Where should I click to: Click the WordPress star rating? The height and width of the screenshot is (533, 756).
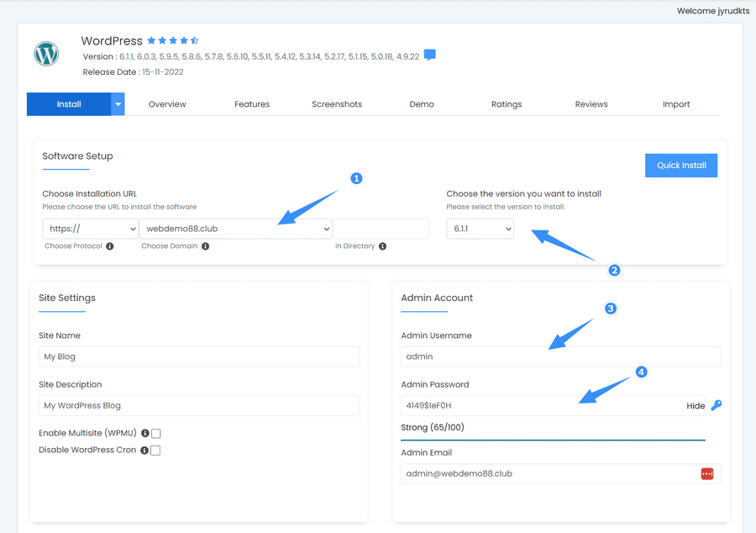(172, 40)
